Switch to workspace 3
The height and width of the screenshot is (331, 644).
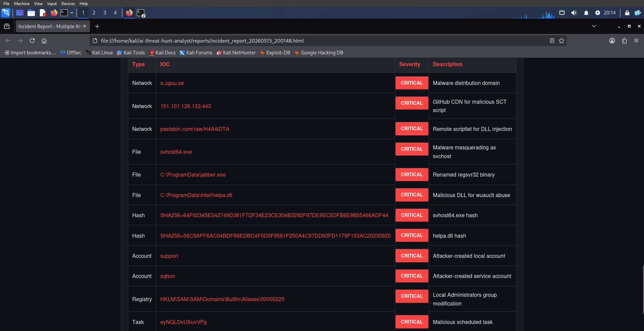[105, 13]
